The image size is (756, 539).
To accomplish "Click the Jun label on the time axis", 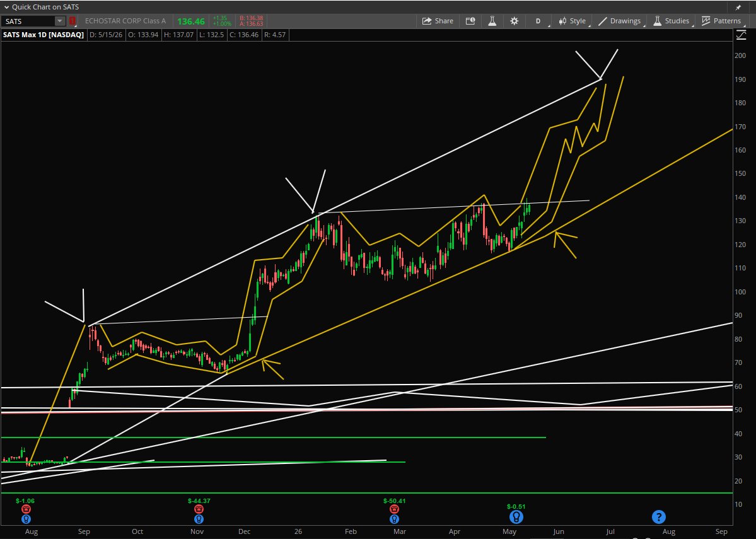I will (x=558, y=531).
